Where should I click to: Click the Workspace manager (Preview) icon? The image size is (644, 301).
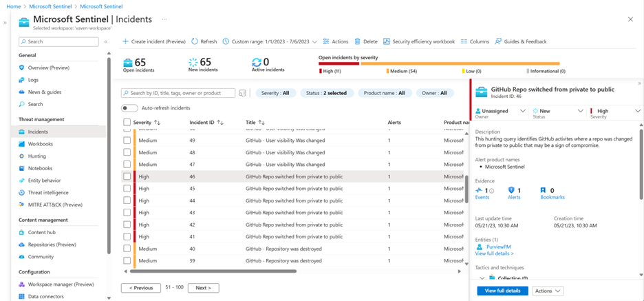(x=22, y=284)
